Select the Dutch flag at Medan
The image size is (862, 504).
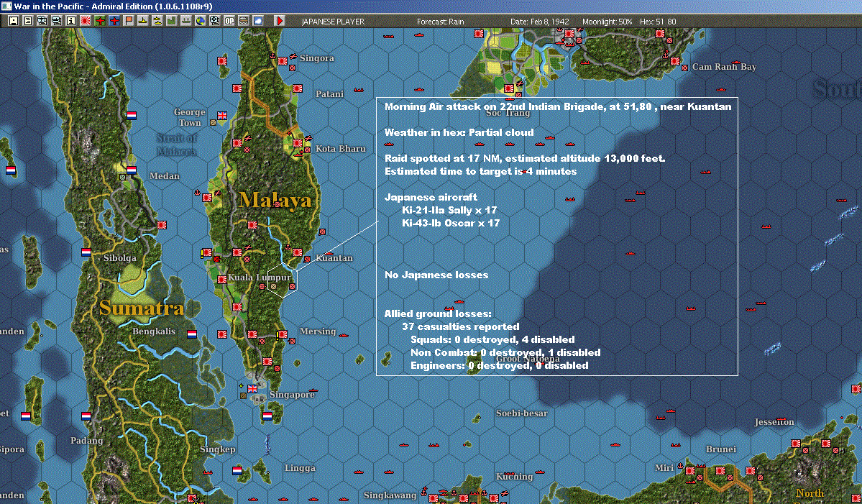coord(132,170)
